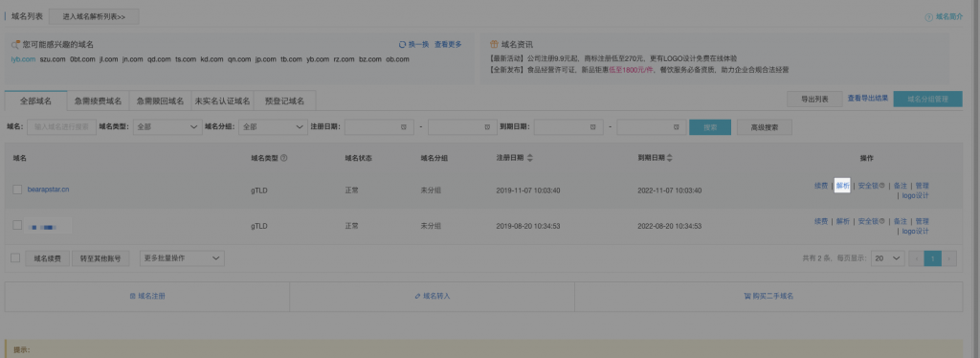Screen dimensions: 980x358
Task: Click the 换一换 refresh icon
Action: point(403,44)
